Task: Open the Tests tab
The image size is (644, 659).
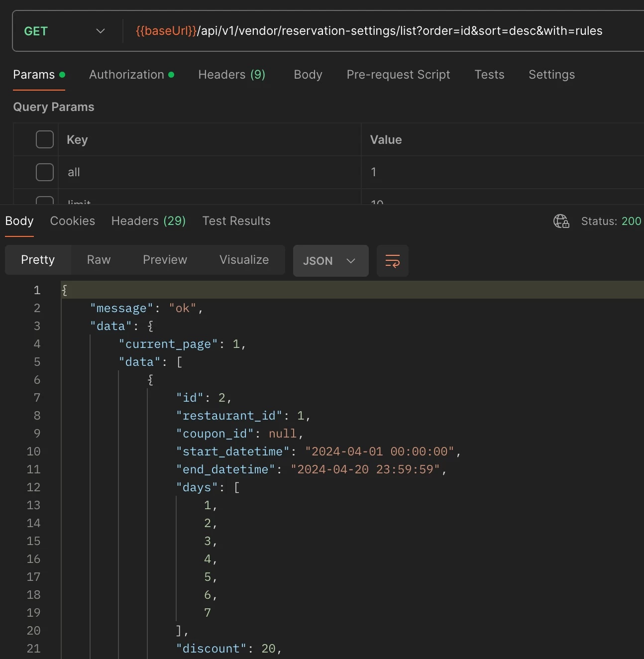Action: [489, 75]
